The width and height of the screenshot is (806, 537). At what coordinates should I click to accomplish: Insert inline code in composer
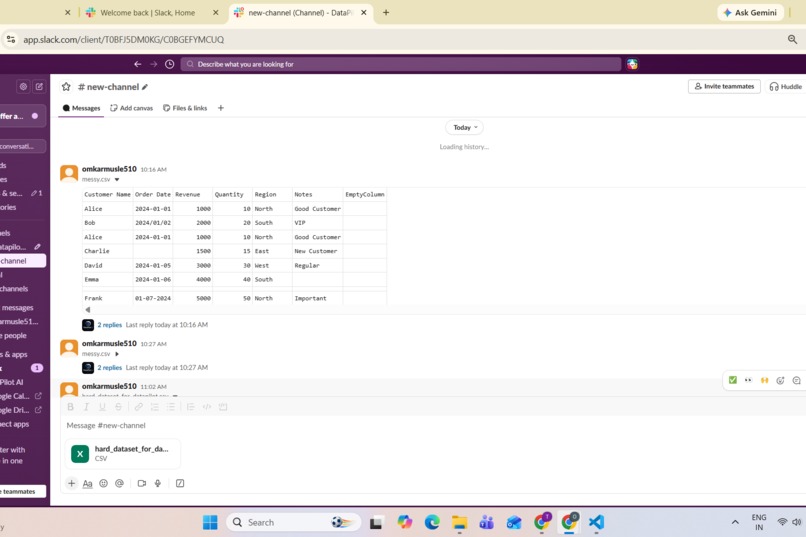point(207,407)
